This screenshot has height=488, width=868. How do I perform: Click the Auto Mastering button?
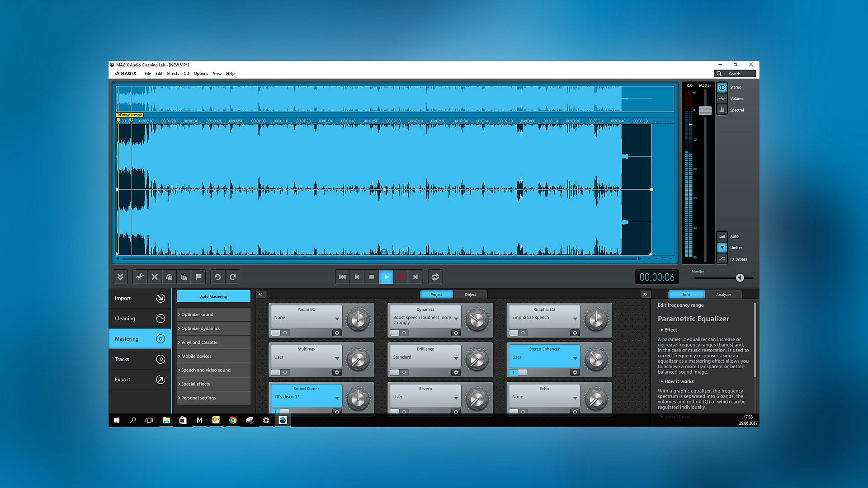(x=213, y=296)
